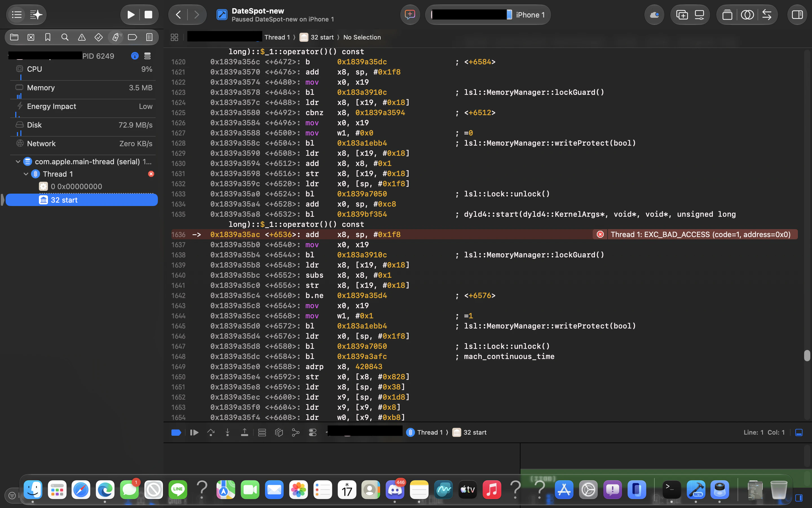Toggle the navigator sidebar list button
The image size is (812, 508).
pyautogui.click(x=17, y=15)
